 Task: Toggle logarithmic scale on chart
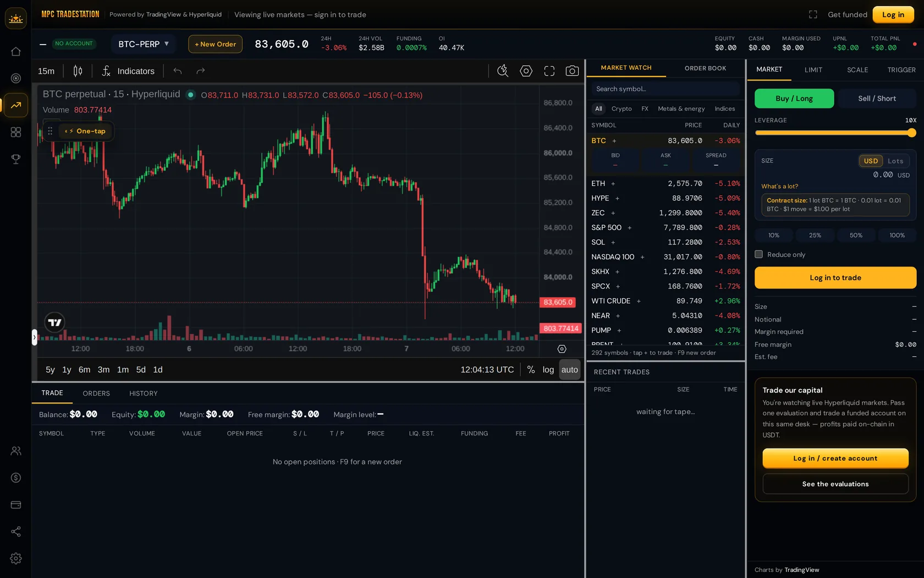pyautogui.click(x=548, y=370)
